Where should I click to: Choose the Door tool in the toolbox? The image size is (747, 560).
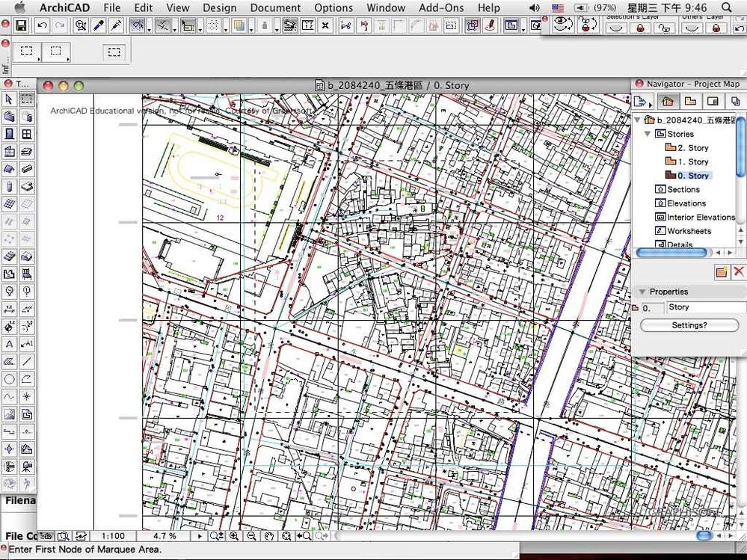click(x=9, y=134)
